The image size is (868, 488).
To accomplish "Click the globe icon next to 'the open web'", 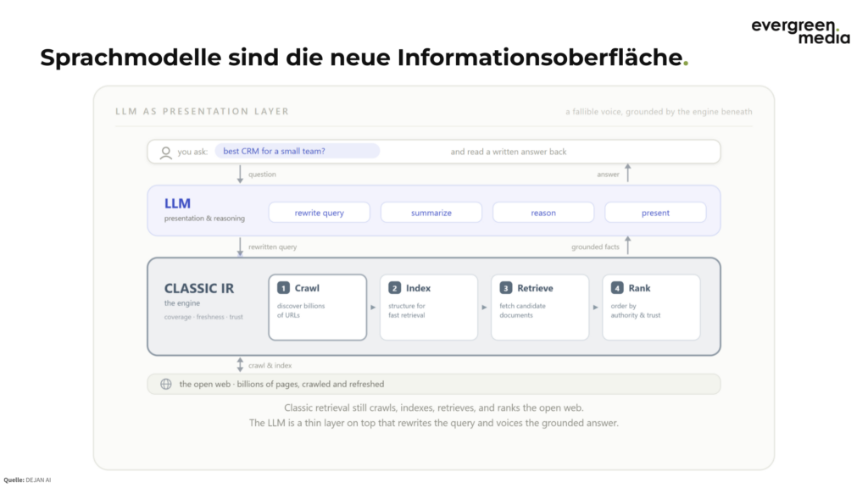I will pos(165,384).
